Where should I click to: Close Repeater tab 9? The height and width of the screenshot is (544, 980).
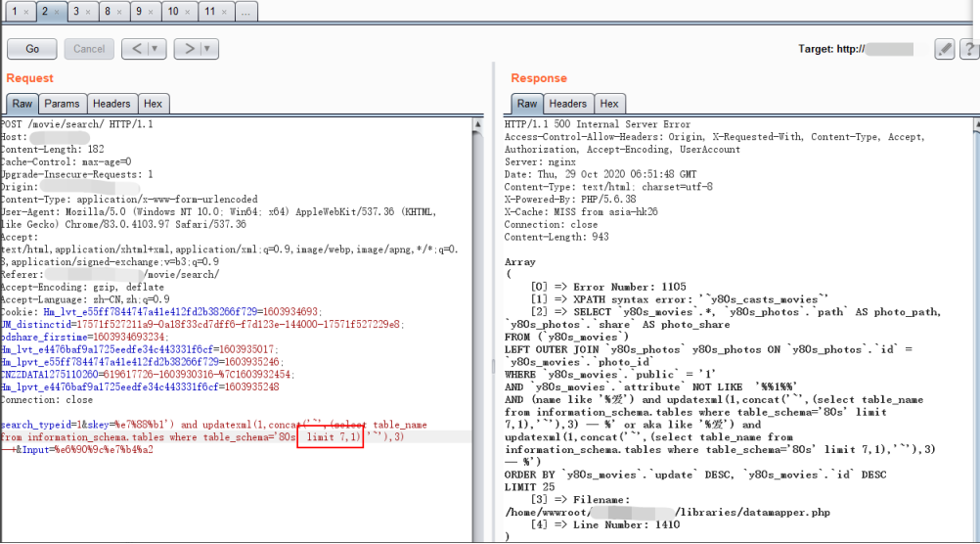tap(151, 12)
